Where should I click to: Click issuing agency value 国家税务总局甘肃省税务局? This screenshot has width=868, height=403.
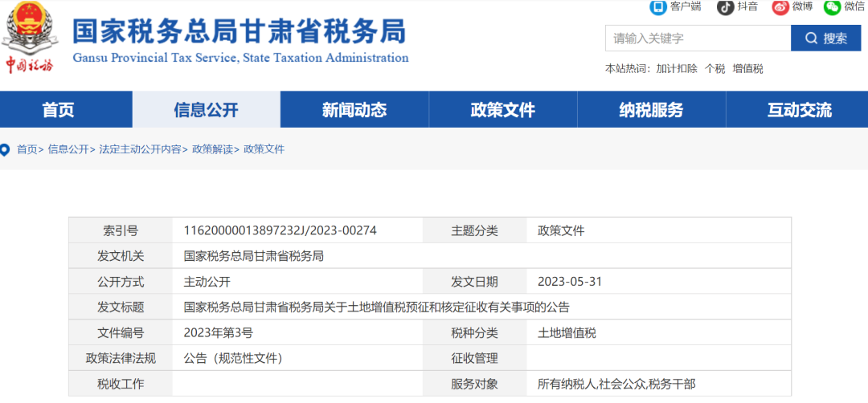click(x=253, y=256)
